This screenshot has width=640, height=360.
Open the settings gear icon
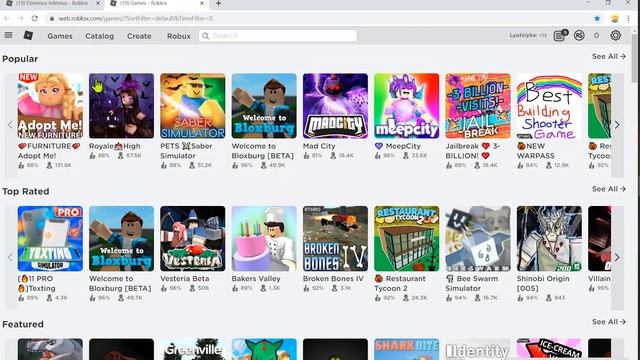616,36
